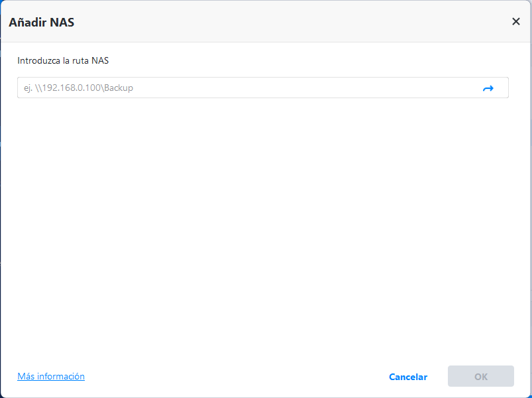Click the X in the dialog header
The image size is (532, 398).
(516, 21)
